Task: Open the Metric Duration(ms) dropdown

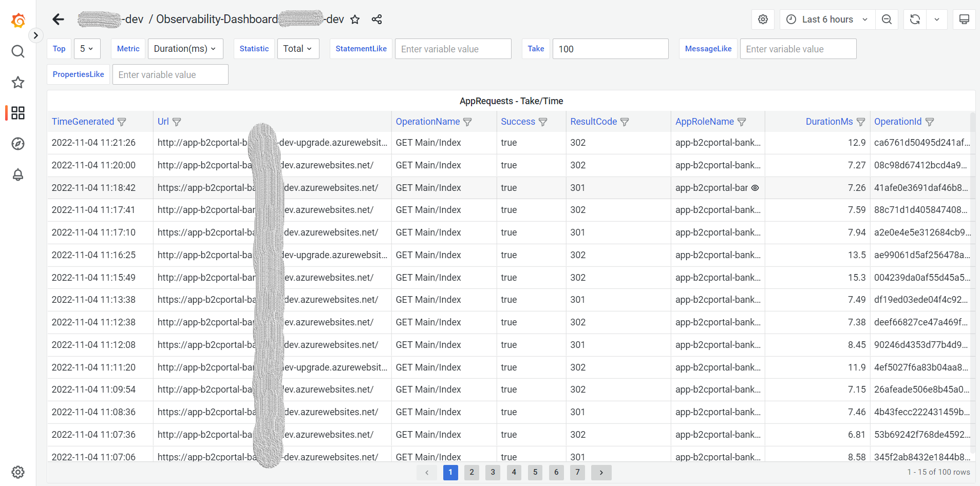Action: click(185, 49)
